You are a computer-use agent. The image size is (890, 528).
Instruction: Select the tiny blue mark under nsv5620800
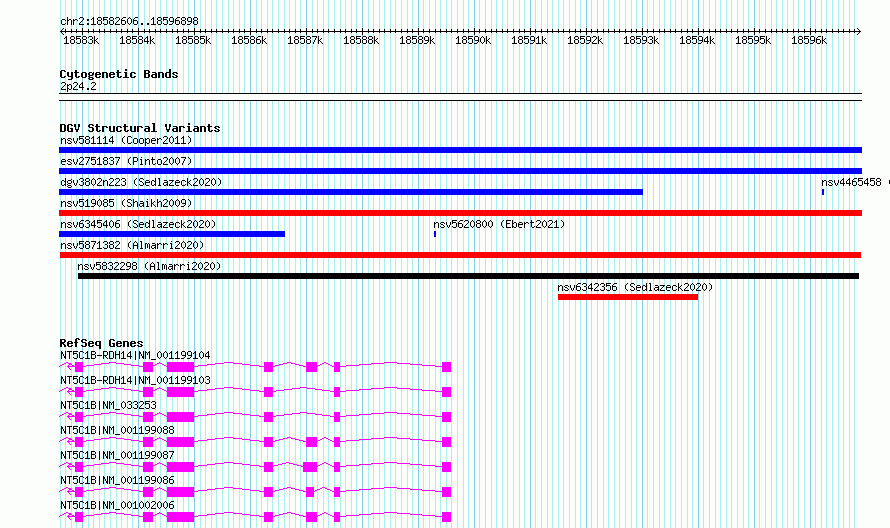pos(435,234)
